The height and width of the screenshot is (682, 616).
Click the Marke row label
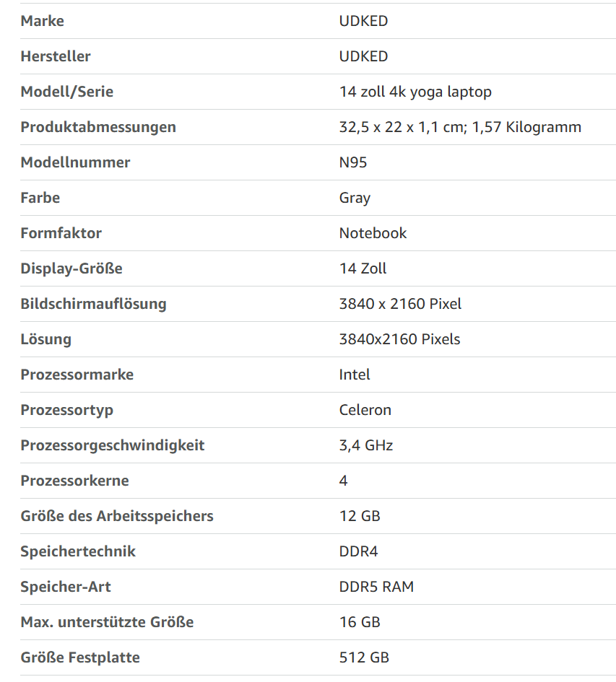[42, 21]
